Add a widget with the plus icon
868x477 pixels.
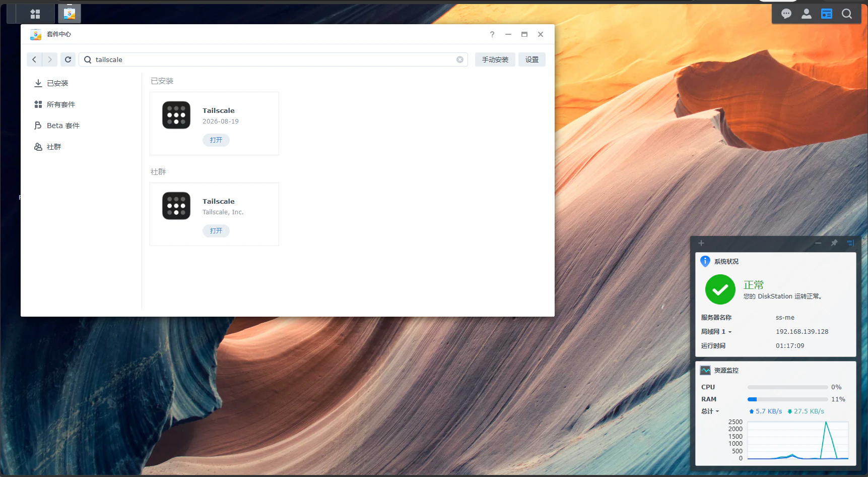(x=701, y=243)
